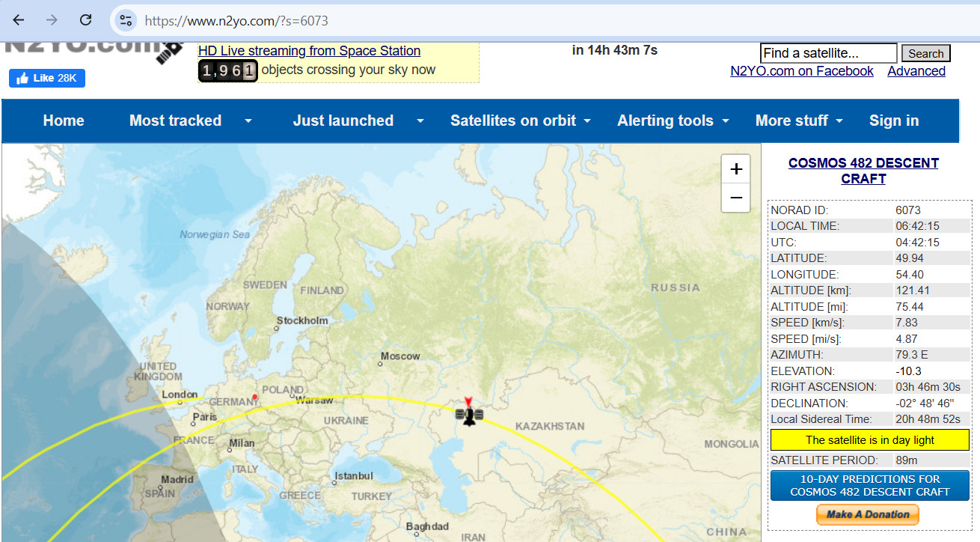This screenshot has height=542, width=980.
Task: Click the ALTITUDE [km] value 121.41
Action: (913, 290)
